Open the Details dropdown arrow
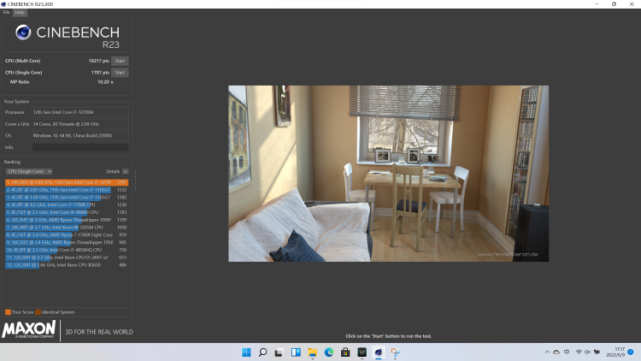The image size is (641, 361). click(x=126, y=171)
